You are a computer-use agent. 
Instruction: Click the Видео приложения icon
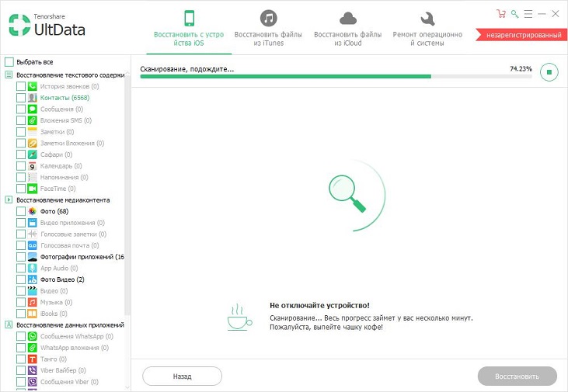[x=32, y=223]
